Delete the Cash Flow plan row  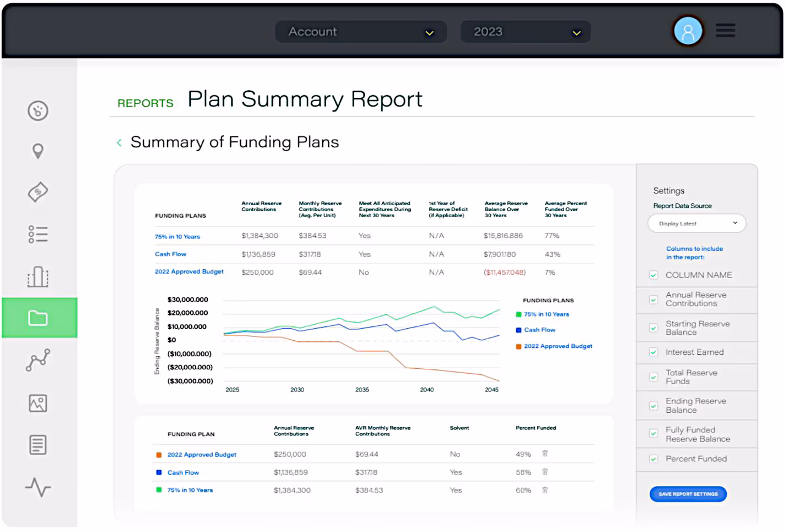point(545,472)
